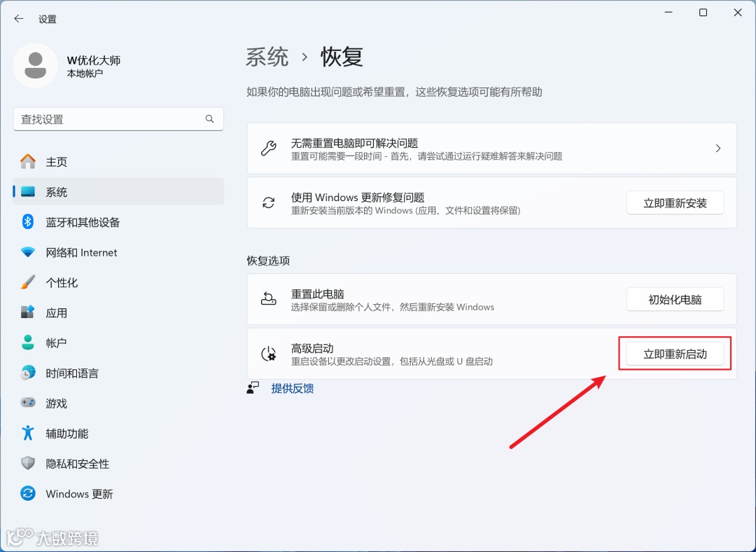Viewport: 756px width, 552px height.
Task: Close the Settings window
Action: coord(738,13)
